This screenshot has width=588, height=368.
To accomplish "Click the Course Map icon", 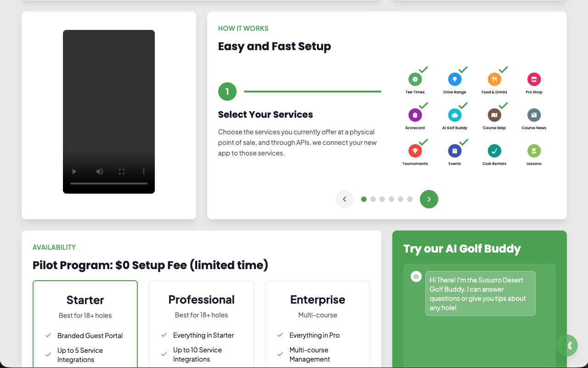I will [x=494, y=115].
